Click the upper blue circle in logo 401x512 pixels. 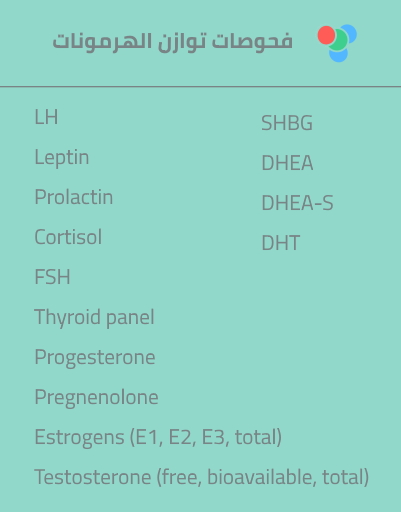(350, 32)
